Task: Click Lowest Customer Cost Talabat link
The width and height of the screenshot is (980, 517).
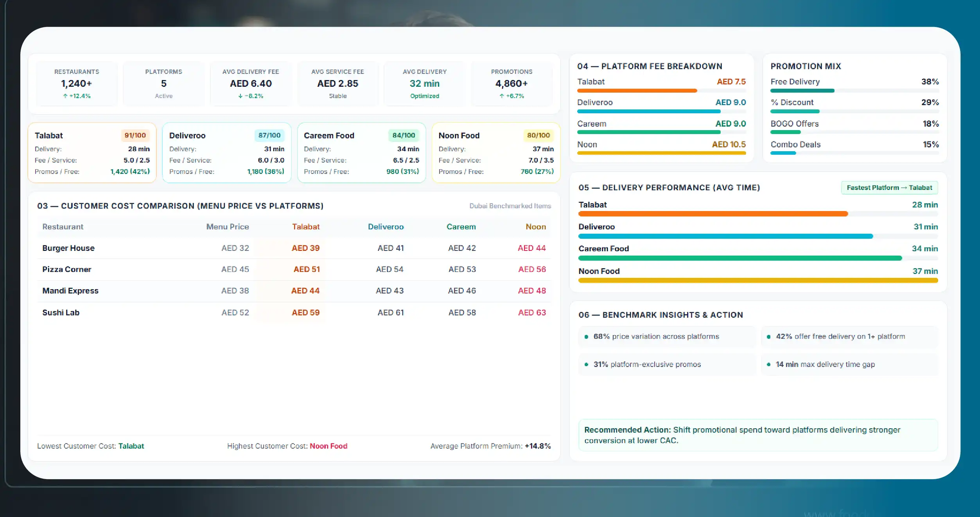Action: point(131,446)
